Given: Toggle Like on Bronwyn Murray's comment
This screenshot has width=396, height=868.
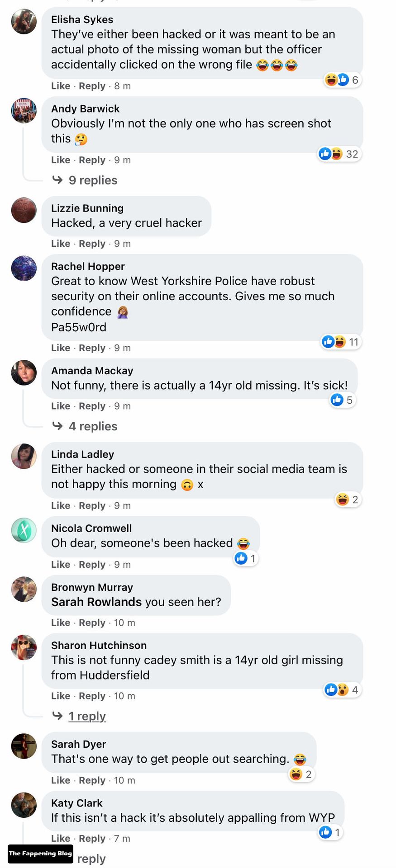Looking at the screenshot, I should 61,623.
